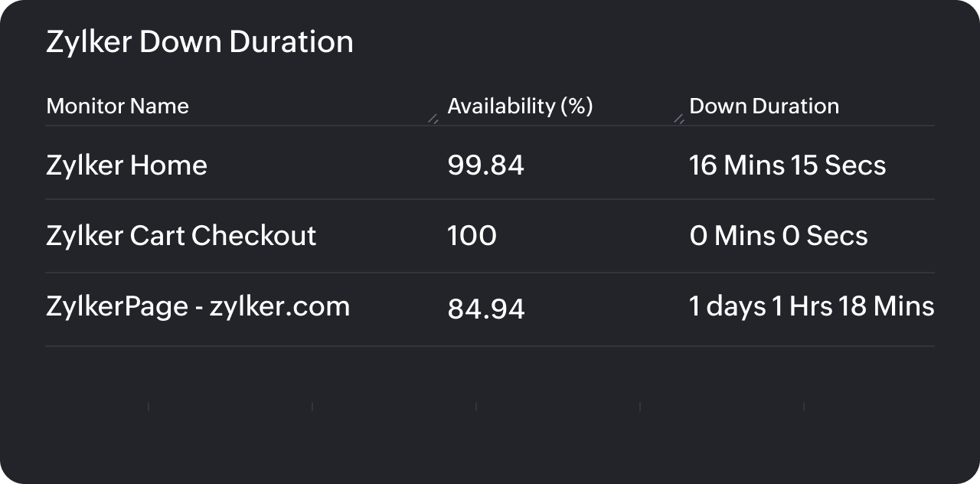Click the last axis tick mark below table
Viewport: 980px width, 484px height.
coord(804,406)
